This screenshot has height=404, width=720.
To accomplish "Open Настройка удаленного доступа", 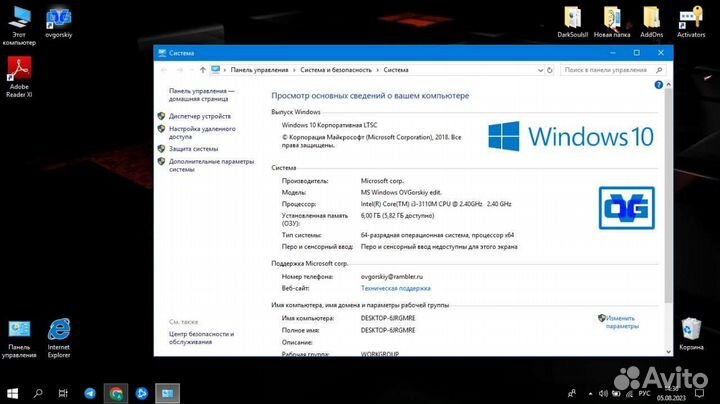I will click(x=202, y=133).
